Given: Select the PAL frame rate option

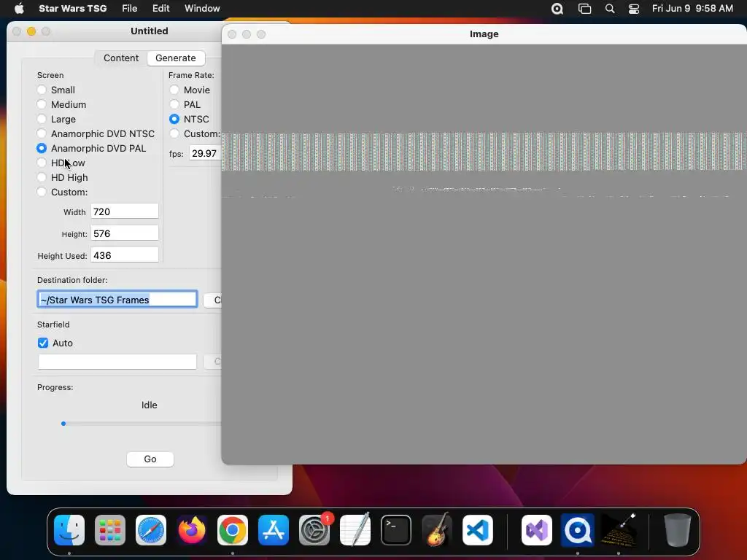Looking at the screenshot, I should point(174,104).
